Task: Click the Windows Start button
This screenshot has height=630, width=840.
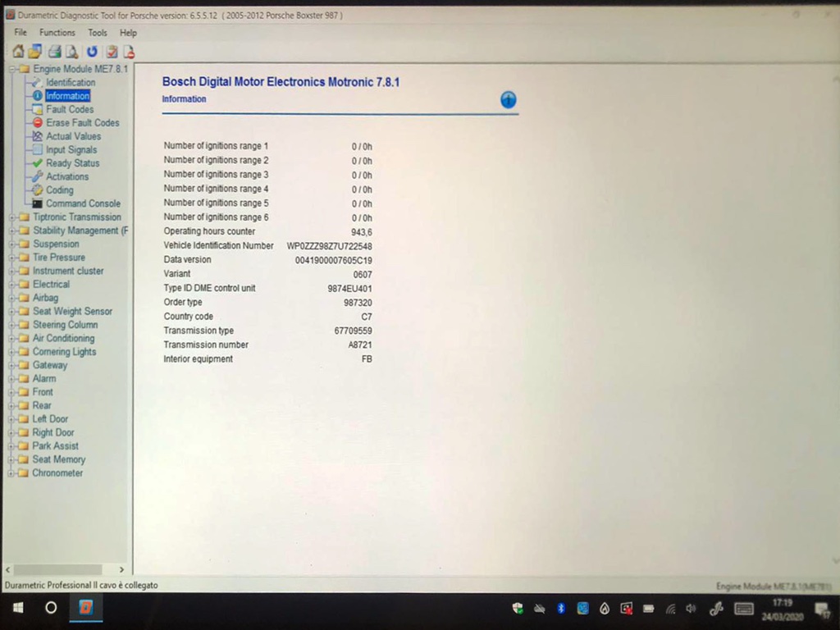Action: point(18,608)
